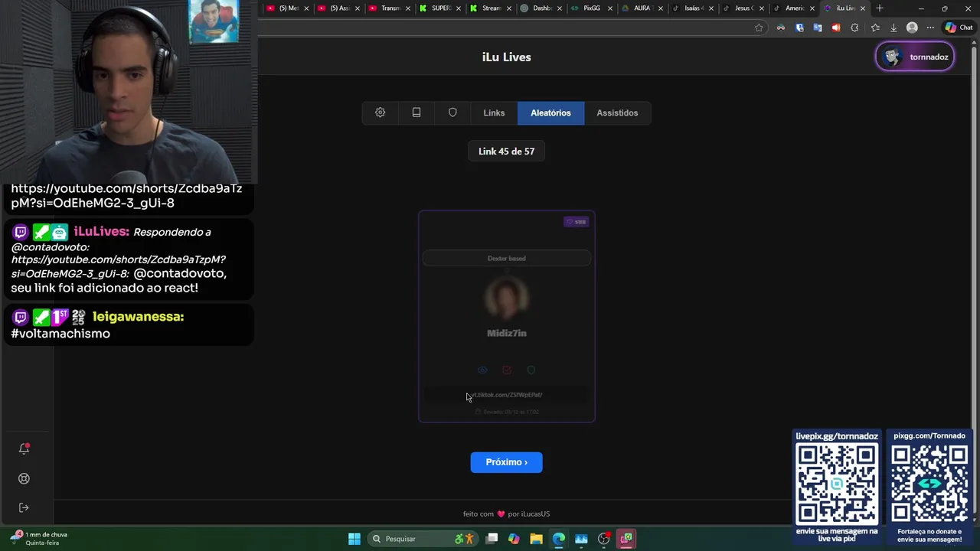Switch to the Americ browser tab
The height and width of the screenshot is (551, 980).
pos(794,8)
